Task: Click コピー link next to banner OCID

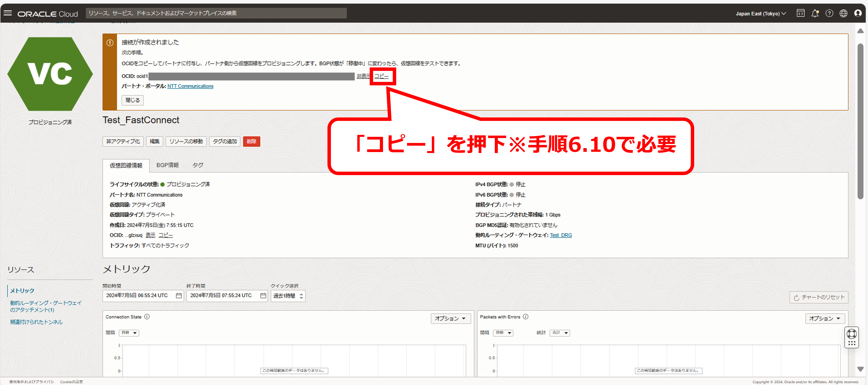Action: click(381, 77)
